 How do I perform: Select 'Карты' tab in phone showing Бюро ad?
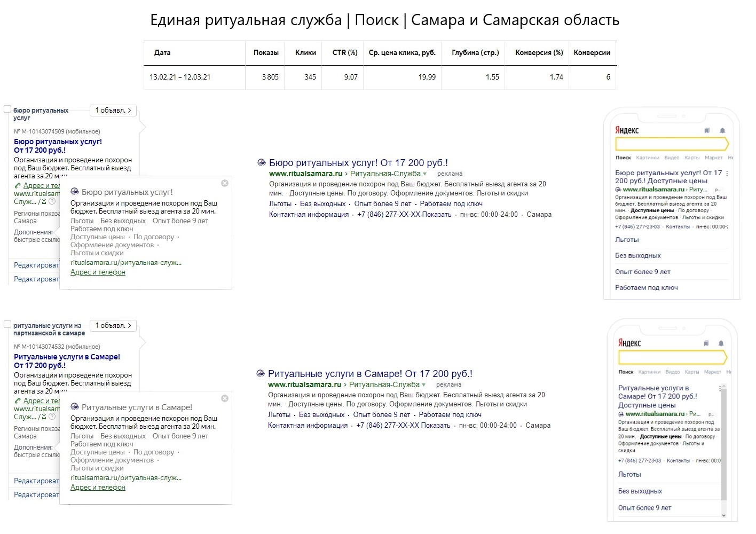point(692,158)
